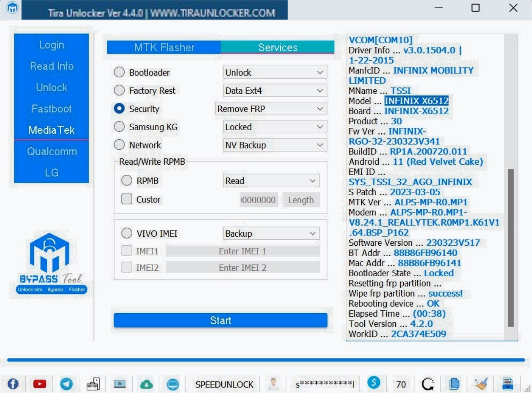532x393 pixels.
Task: Select the Security radio button
Action: point(119,109)
